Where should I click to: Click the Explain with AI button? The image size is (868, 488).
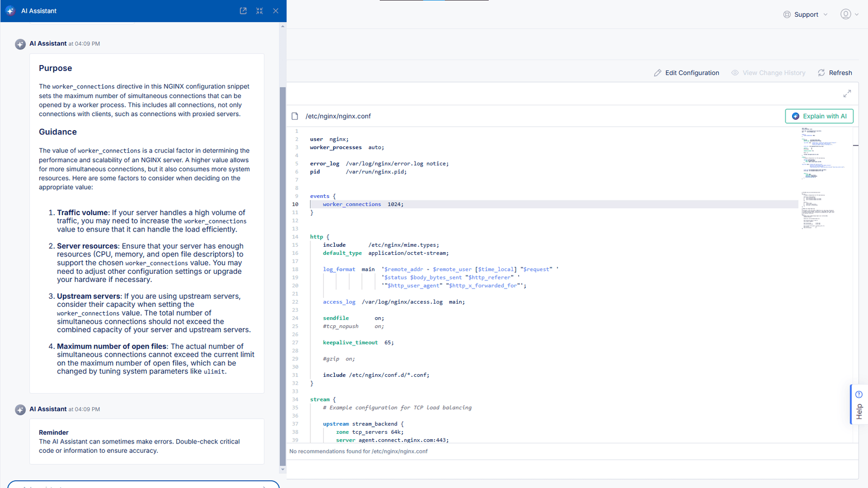click(819, 115)
